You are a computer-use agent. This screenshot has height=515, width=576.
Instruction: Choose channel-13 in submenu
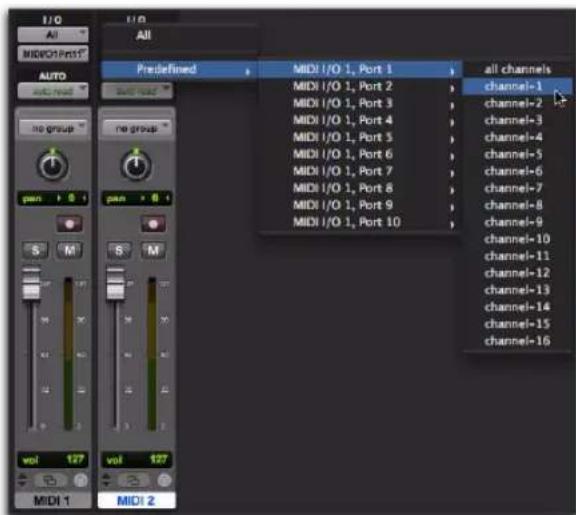(518, 290)
